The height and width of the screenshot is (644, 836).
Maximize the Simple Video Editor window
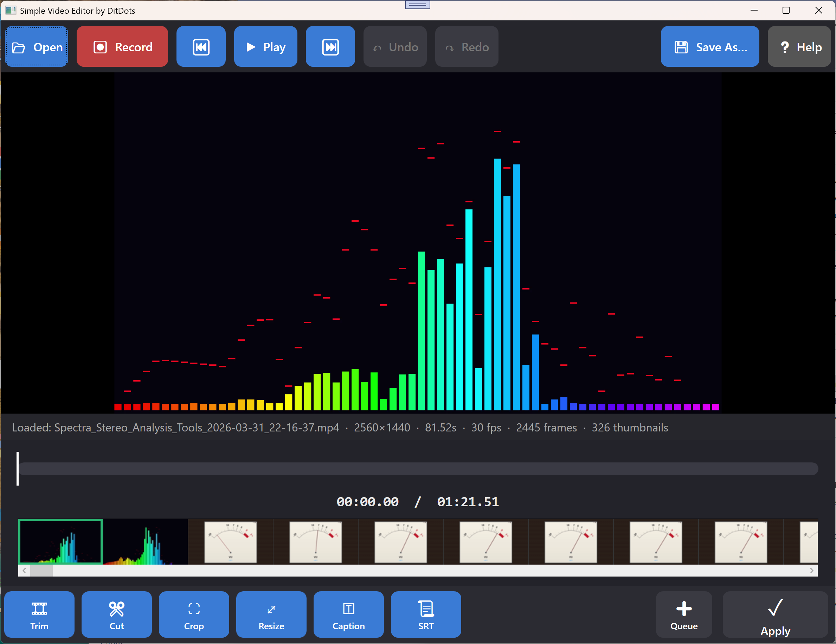point(786,10)
